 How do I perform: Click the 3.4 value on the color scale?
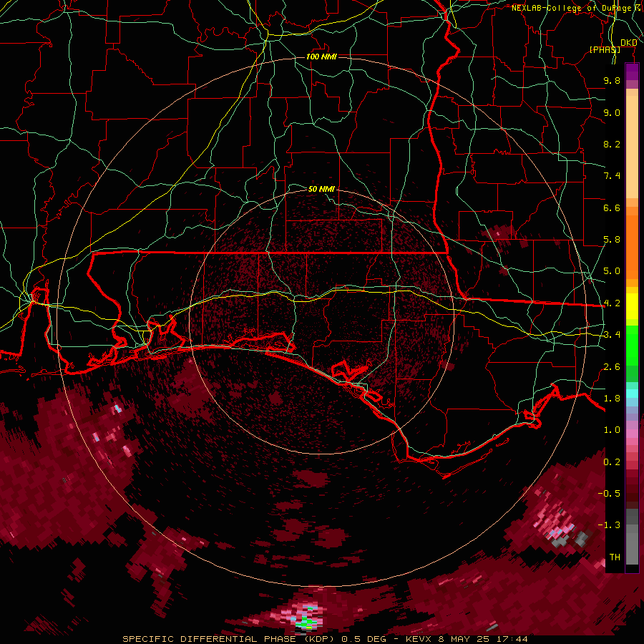tap(612, 335)
